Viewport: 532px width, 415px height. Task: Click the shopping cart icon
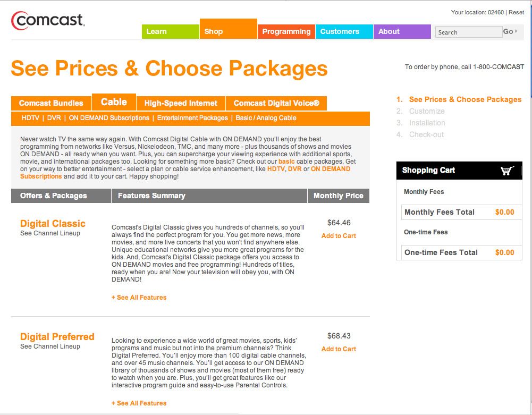[508, 171]
